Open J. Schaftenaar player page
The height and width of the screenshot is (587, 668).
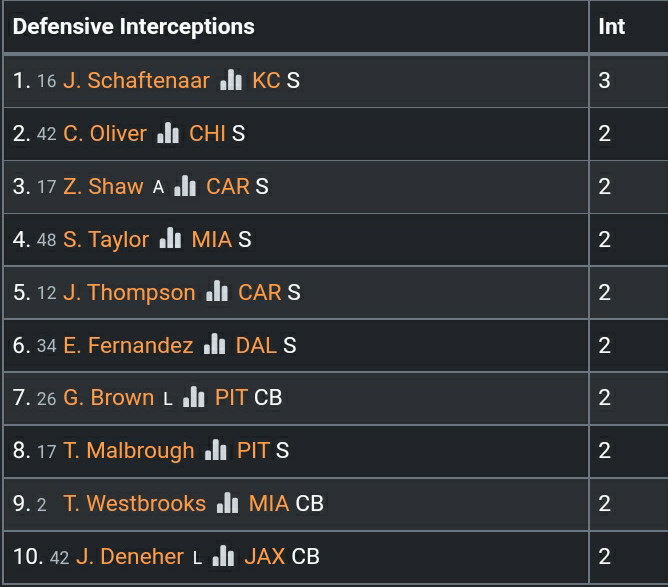136,80
